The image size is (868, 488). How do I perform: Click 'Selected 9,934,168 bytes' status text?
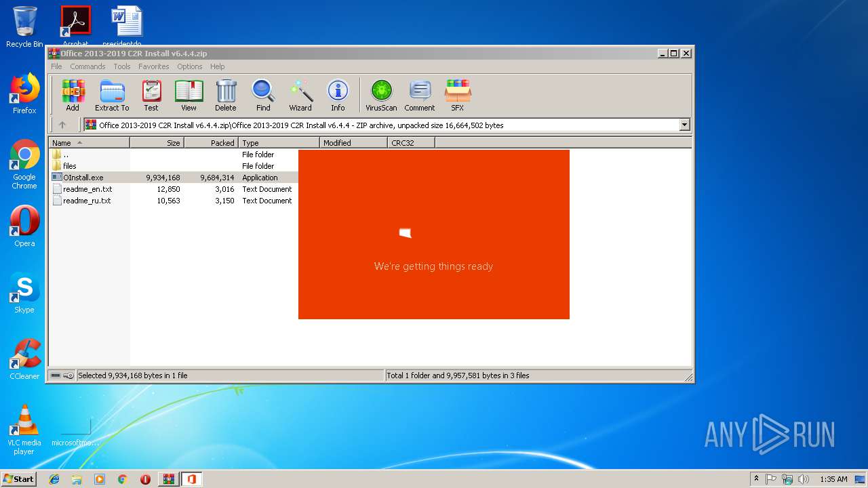tap(133, 375)
